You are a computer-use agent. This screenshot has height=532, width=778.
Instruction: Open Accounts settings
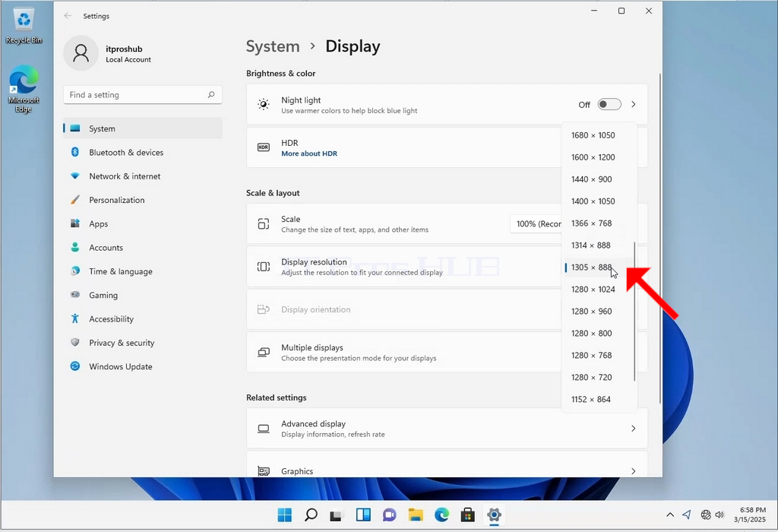pos(143,248)
